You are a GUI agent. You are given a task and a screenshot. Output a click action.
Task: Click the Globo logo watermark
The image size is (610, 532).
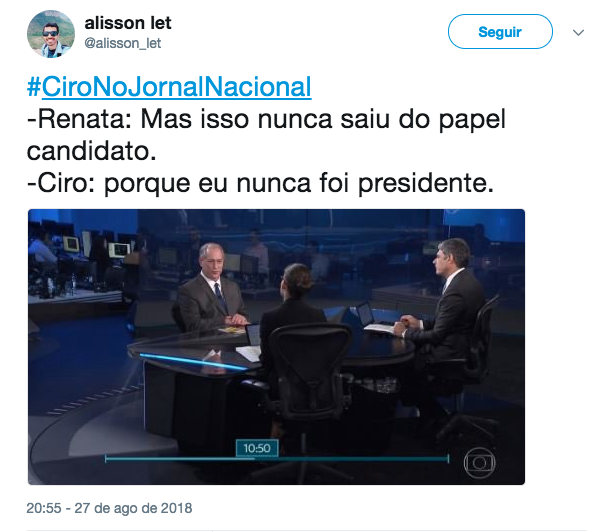point(479,463)
